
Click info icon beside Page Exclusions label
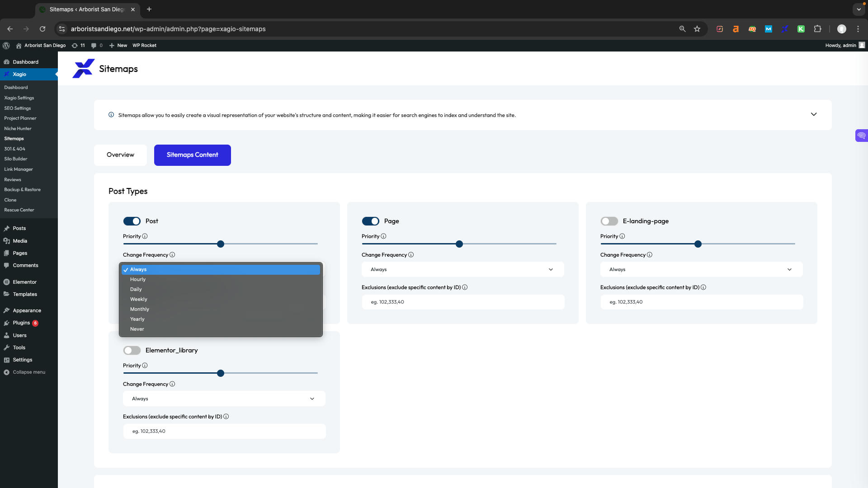pyautogui.click(x=465, y=287)
